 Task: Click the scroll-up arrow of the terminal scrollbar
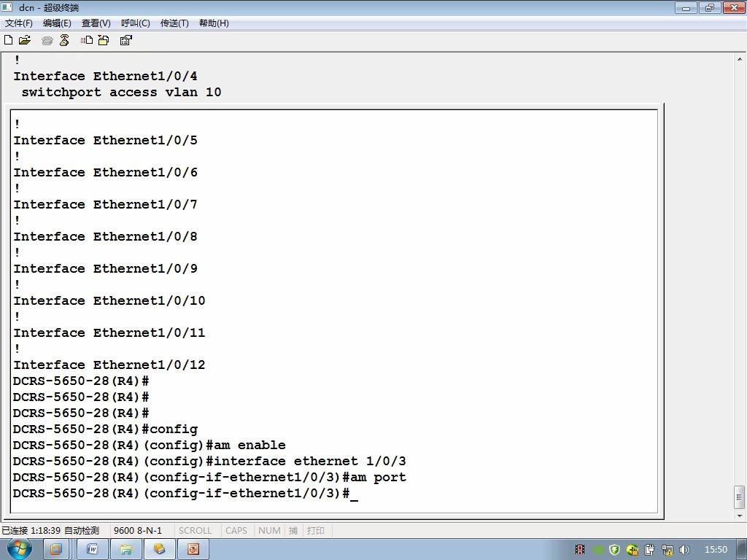tap(740, 60)
